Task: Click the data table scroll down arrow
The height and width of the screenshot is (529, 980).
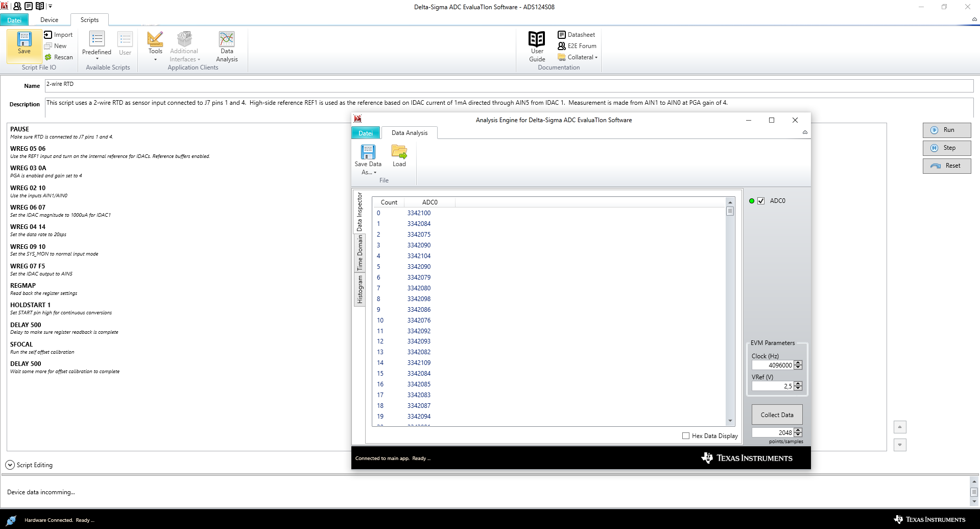Action: click(730, 421)
